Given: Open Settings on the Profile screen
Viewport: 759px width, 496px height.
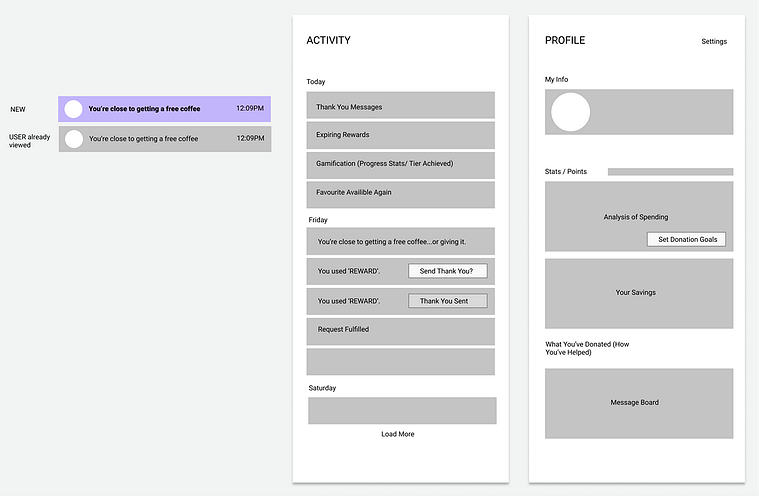Looking at the screenshot, I should [x=714, y=42].
